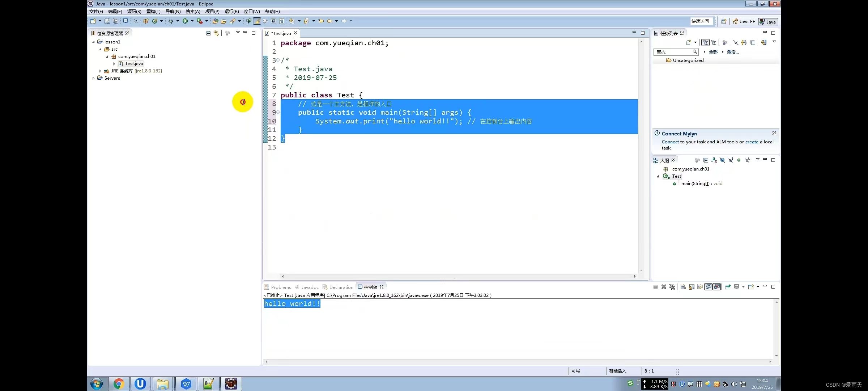
Task: Click Link with Editor arrows icon
Action: (x=216, y=33)
